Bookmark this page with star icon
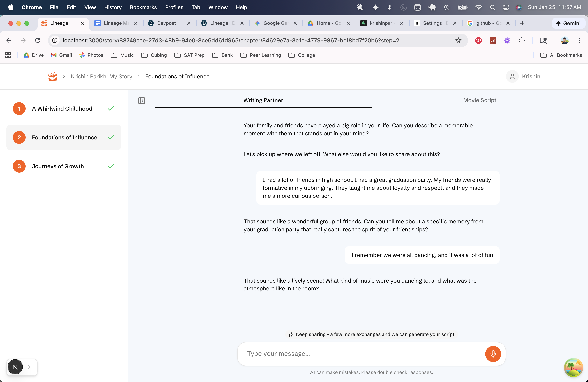The height and width of the screenshot is (382, 588). point(458,40)
